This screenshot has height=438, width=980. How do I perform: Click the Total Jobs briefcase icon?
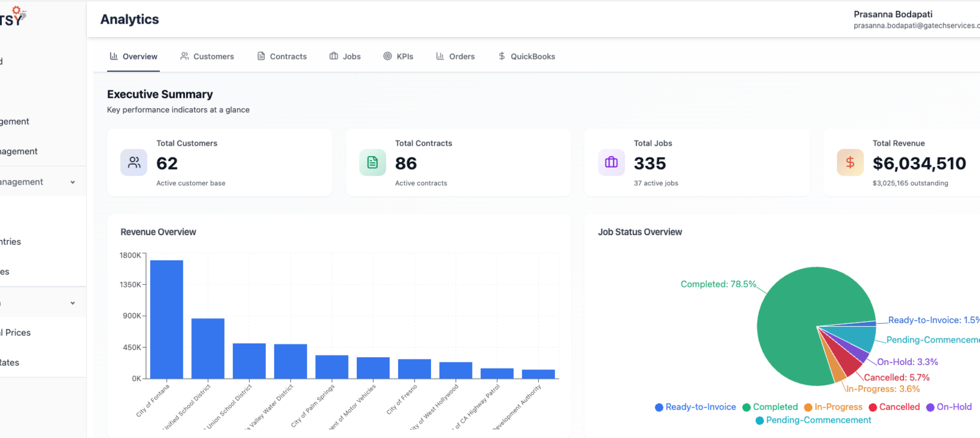coord(611,163)
